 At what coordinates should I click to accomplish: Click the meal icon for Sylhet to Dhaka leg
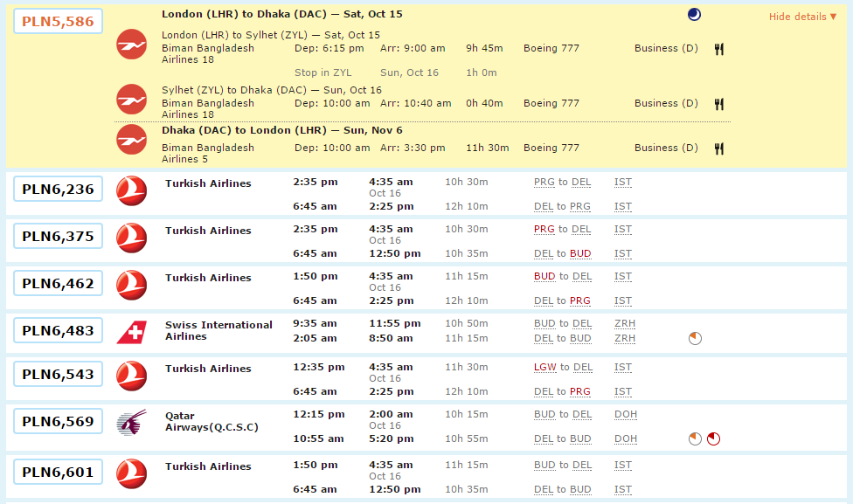719,104
